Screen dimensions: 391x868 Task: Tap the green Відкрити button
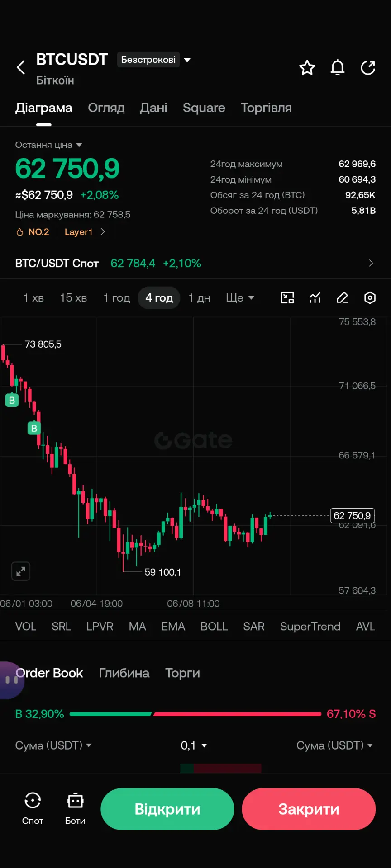click(167, 809)
